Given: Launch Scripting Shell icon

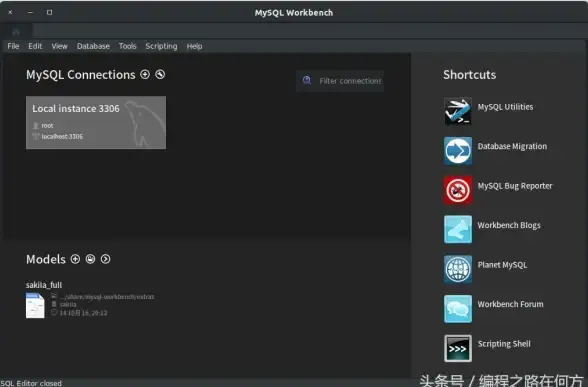Looking at the screenshot, I should point(458,348).
